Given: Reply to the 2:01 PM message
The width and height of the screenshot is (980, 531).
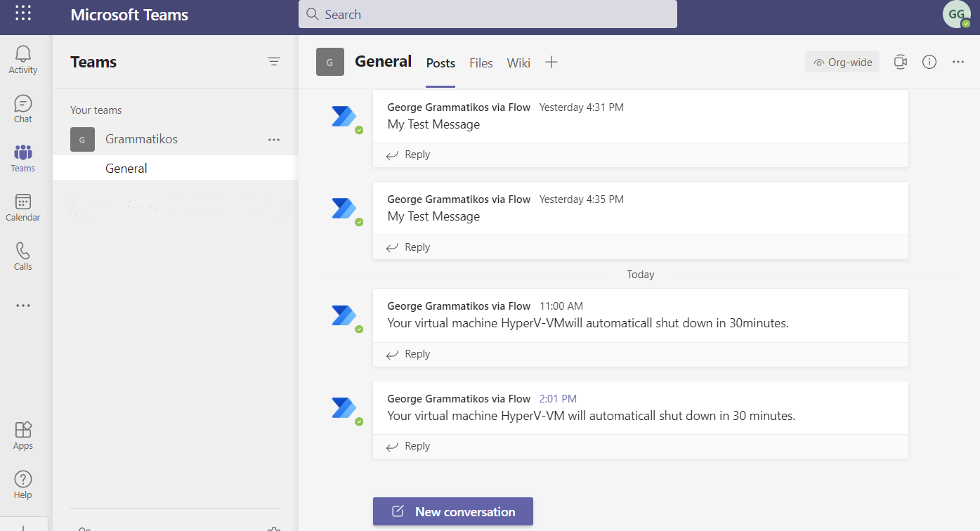Looking at the screenshot, I should (408, 446).
